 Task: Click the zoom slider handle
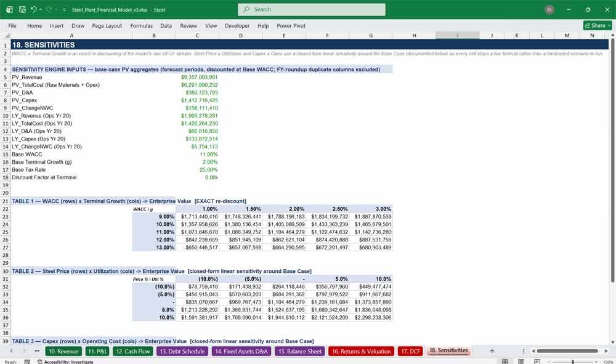(573, 362)
